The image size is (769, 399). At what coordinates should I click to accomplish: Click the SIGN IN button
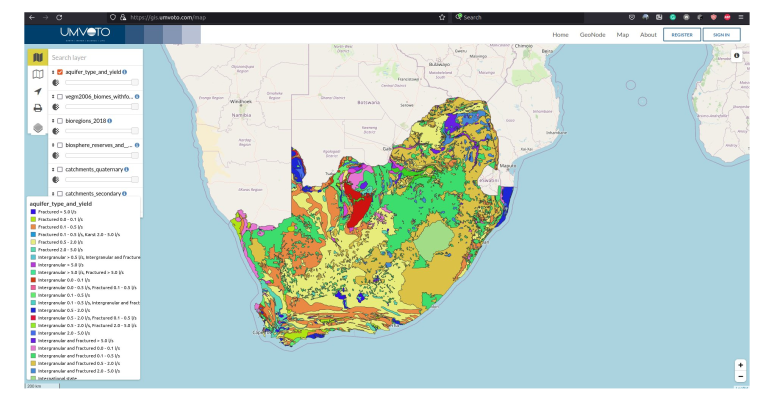click(x=721, y=35)
